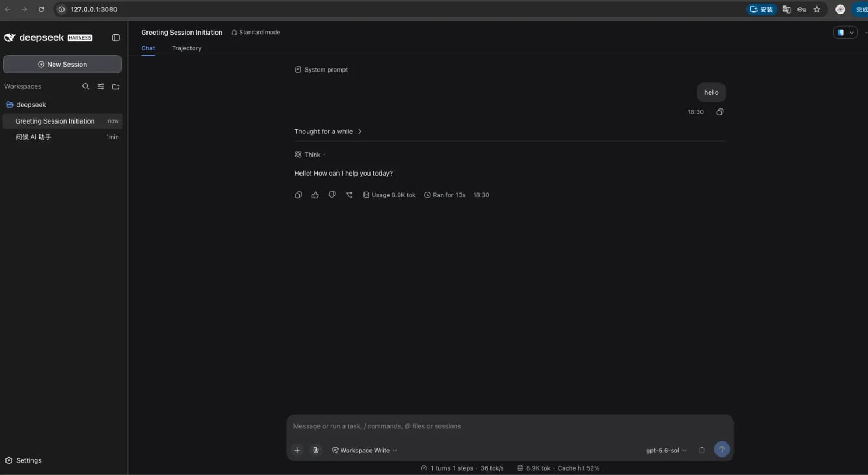Image resolution: width=868 pixels, height=475 pixels.
Task: Search workspaces with magnifier icon
Action: [x=86, y=86]
